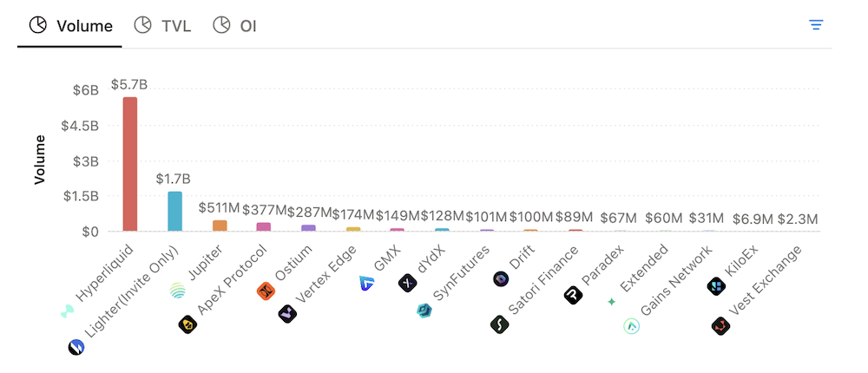This screenshot has height=373, width=868.
Task: Click the ApeX Protocol logo icon
Action: click(187, 325)
